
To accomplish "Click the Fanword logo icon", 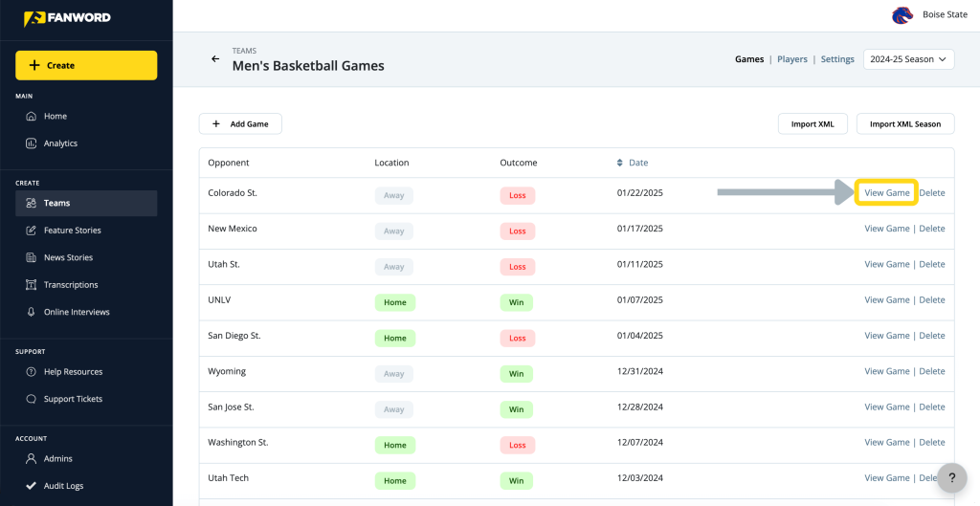I will (x=33, y=19).
